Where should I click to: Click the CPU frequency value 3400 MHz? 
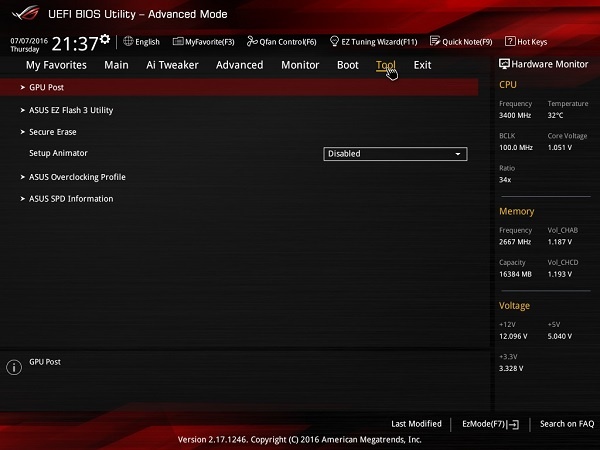coord(515,116)
